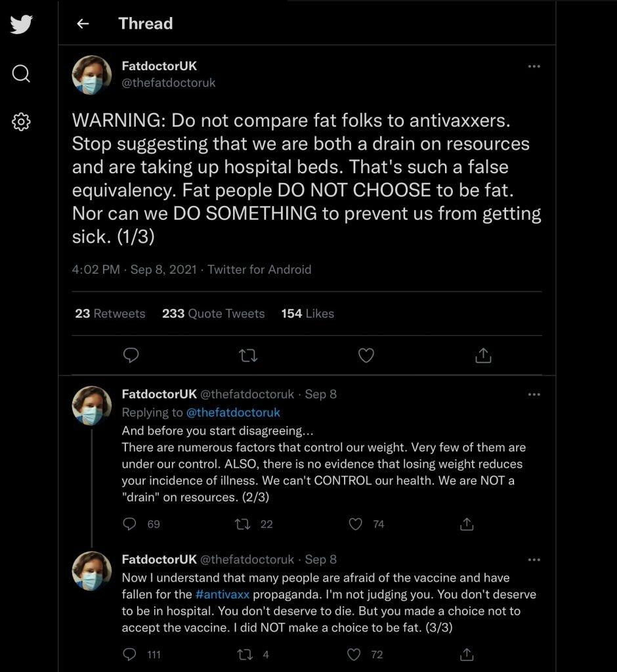
Task: Reply to the main WARNING tweet
Action: (131, 356)
